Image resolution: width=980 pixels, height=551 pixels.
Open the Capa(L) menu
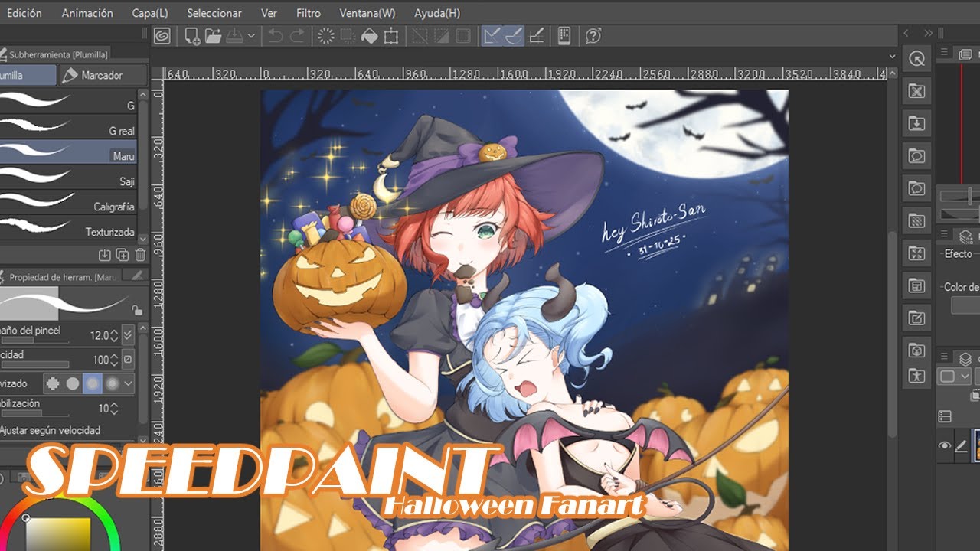[149, 13]
